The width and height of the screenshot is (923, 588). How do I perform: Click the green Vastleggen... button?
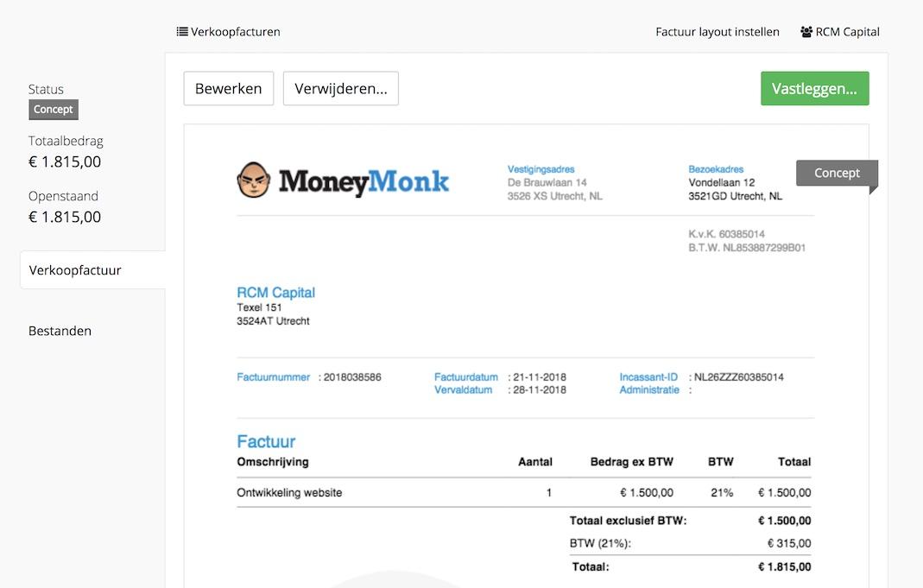[814, 89]
